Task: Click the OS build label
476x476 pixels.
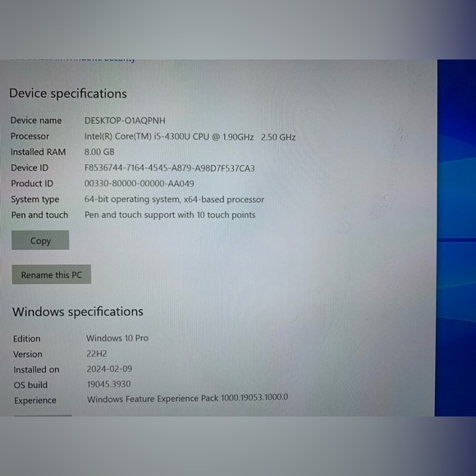Action: point(30,385)
